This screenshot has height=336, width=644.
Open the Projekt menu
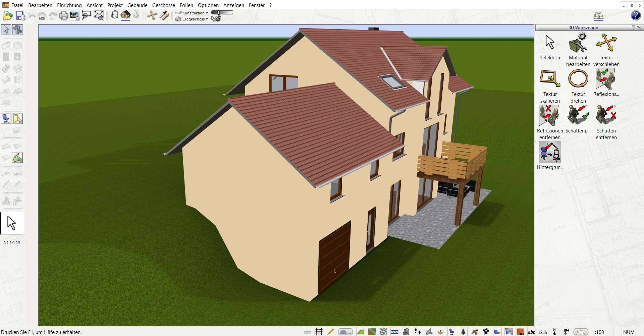pos(115,5)
